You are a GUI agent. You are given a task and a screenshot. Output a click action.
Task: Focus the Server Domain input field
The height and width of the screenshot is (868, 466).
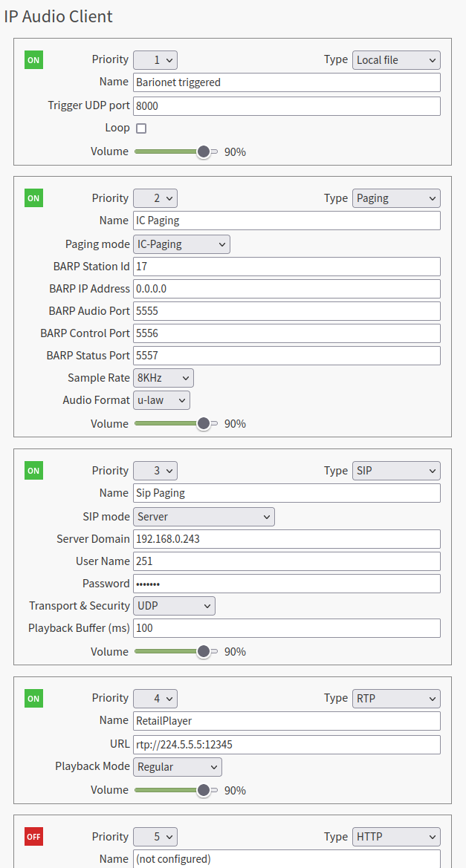point(287,539)
